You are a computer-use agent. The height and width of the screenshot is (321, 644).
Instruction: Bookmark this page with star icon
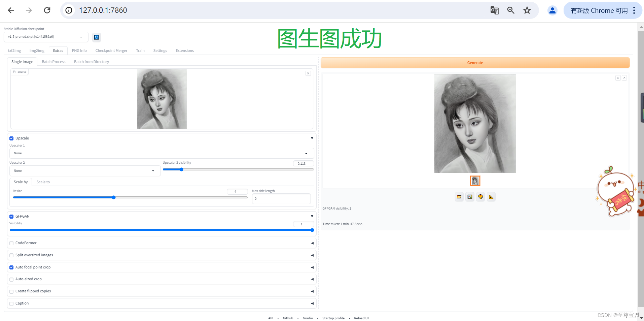pyautogui.click(x=527, y=10)
